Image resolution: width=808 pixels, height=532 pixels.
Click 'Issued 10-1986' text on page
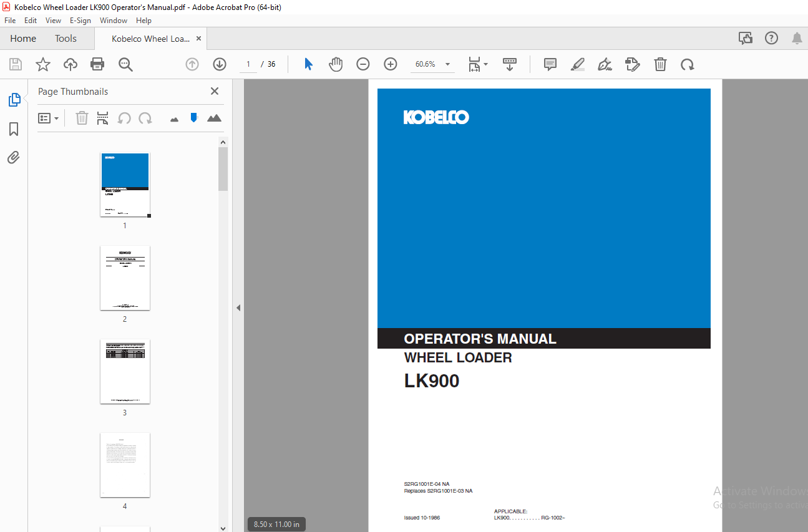pyautogui.click(x=422, y=518)
